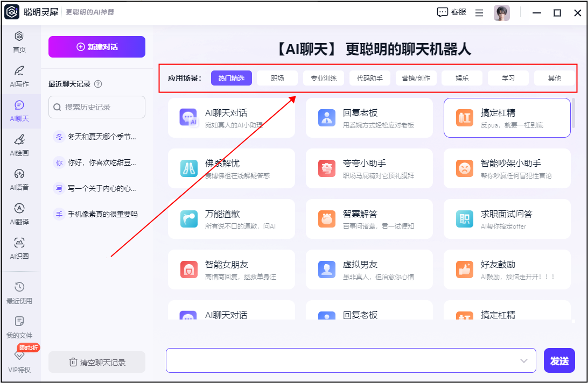Click the 新建对话 button
The width and height of the screenshot is (588, 383).
click(x=97, y=47)
